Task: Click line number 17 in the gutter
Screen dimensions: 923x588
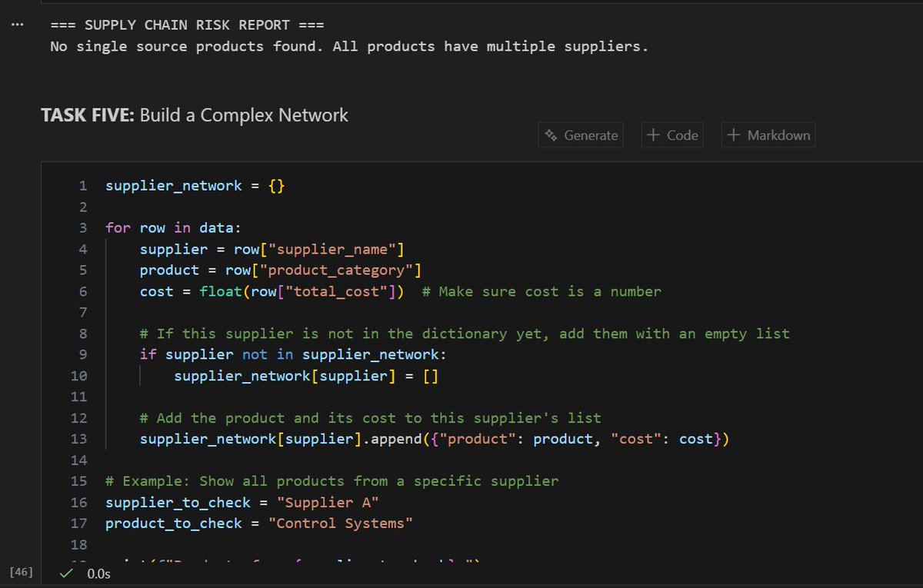Action: pyautogui.click(x=78, y=523)
